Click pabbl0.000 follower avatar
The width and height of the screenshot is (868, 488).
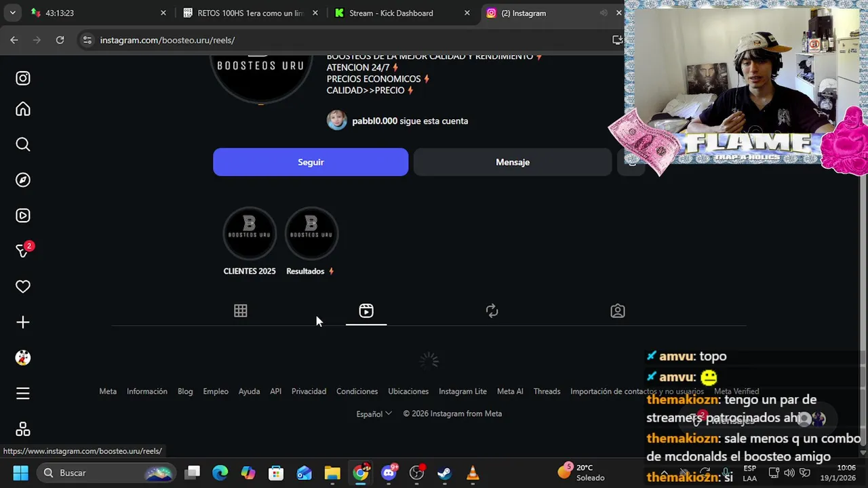click(x=337, y=121)
